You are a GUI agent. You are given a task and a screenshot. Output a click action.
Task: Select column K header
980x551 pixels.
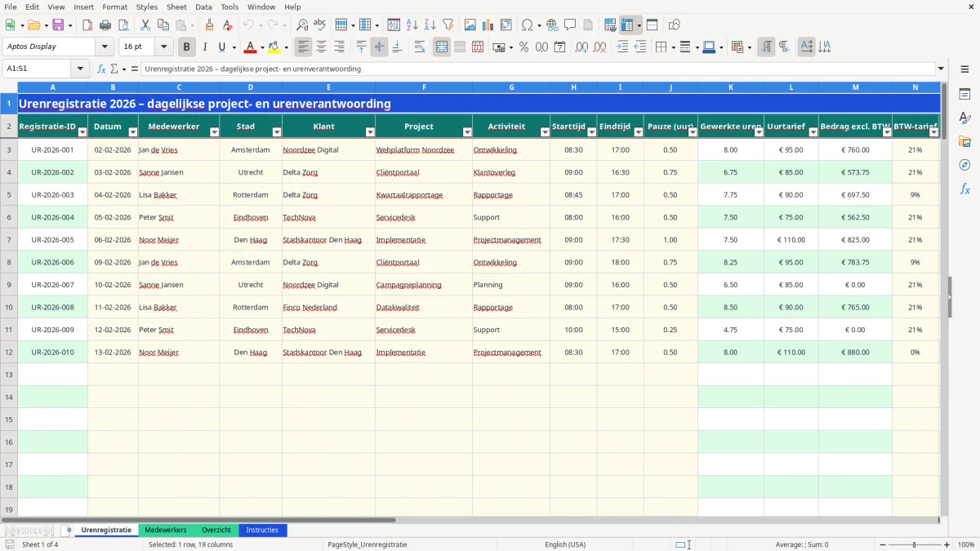coord(731,87)
